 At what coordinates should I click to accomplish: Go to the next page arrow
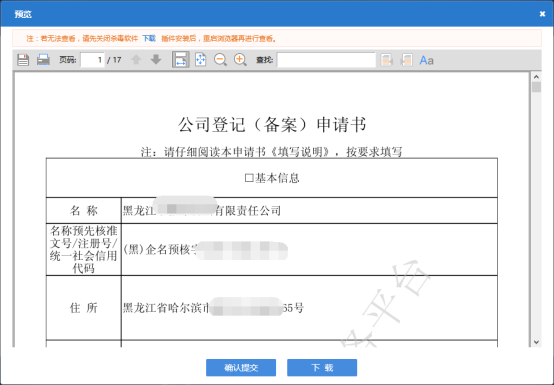(156, 60)
